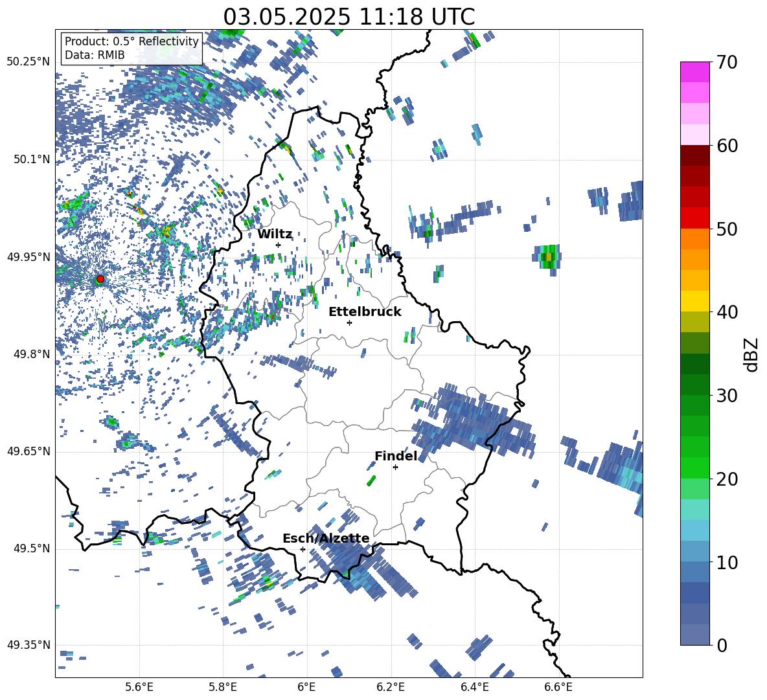Click the 70 value on colorbar
767x700 pixels.
(x=726, y=62)
